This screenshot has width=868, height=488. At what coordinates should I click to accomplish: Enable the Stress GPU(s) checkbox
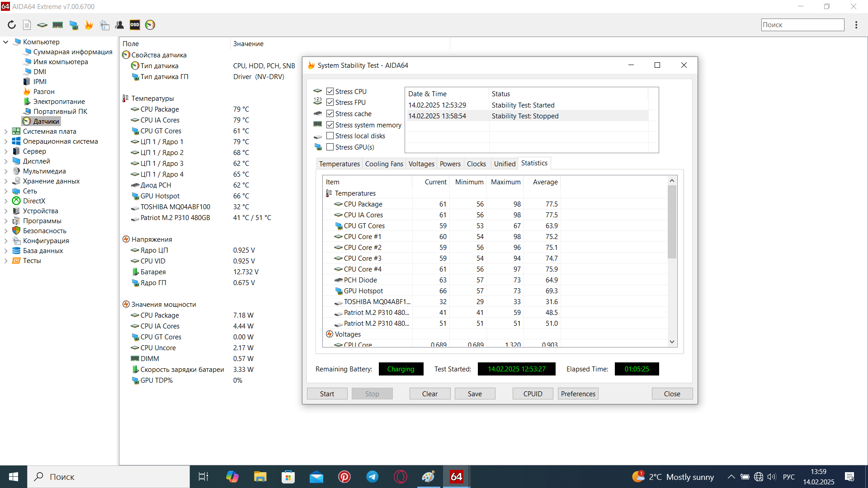click(330, 147)
